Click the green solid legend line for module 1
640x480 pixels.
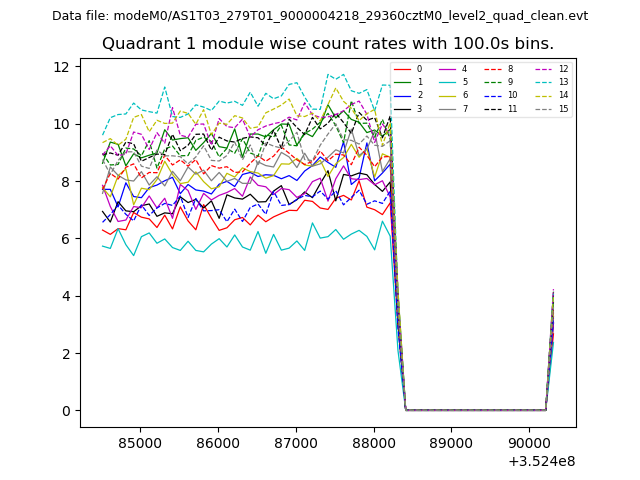coord(403,82)
